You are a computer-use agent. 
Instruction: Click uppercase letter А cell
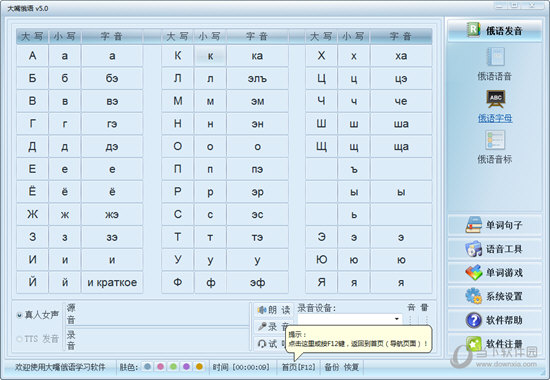tap(32, 56)
